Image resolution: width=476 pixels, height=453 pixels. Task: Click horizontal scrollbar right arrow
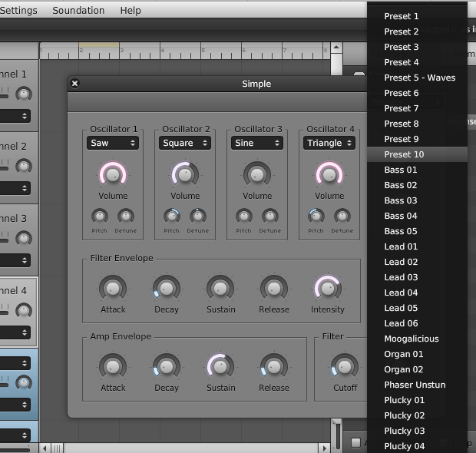tap(325, 448)
